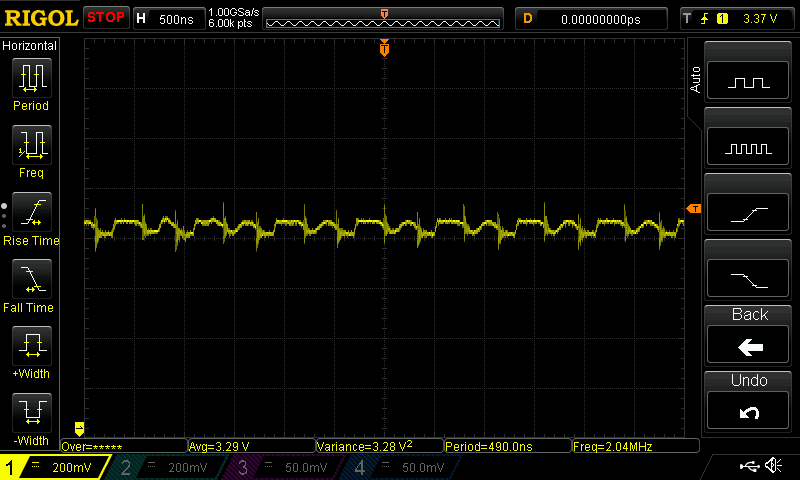
Task: Select channel 2 200mV tab
Action: tap(168, 467)
